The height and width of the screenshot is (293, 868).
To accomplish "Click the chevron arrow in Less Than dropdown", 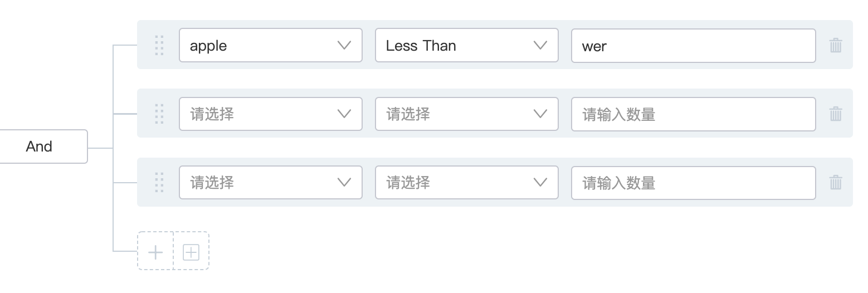I will coord(540,45).
